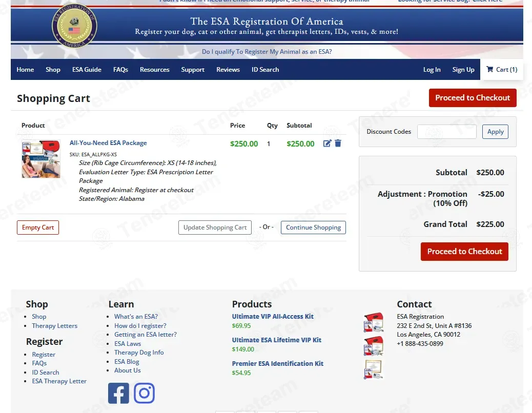
Task: Go to Home in navigation bar
Action: pyautogui.click(x=25, y=70)
